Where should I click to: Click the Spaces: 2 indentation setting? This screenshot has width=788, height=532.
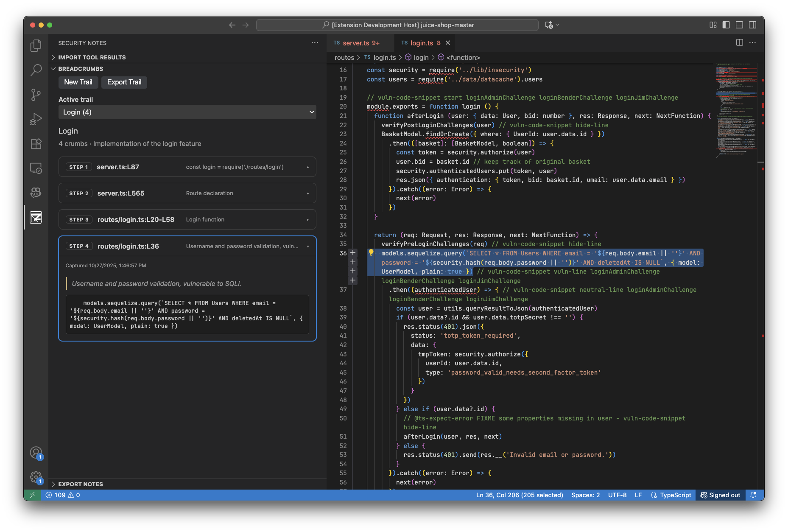(x=585, y=495)
